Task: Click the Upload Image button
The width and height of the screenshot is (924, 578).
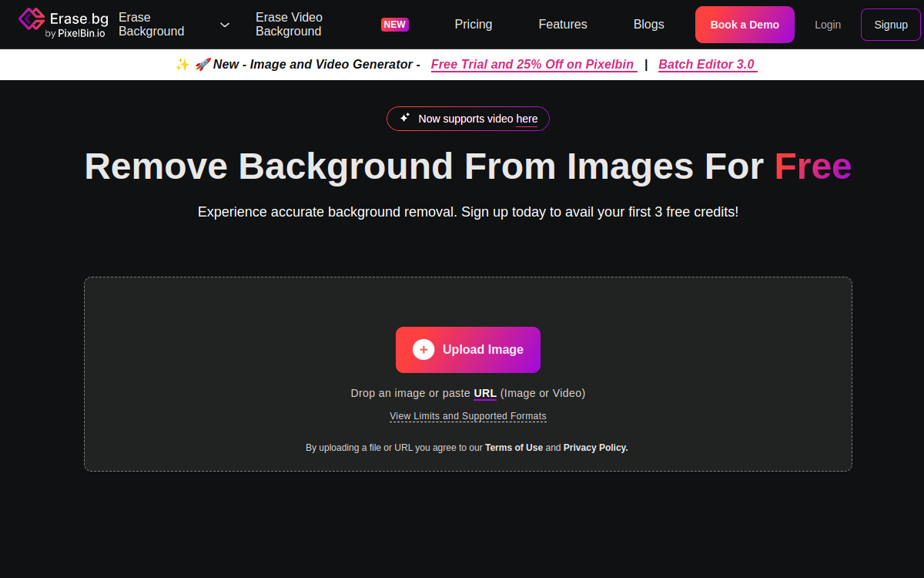Action: 468,350
